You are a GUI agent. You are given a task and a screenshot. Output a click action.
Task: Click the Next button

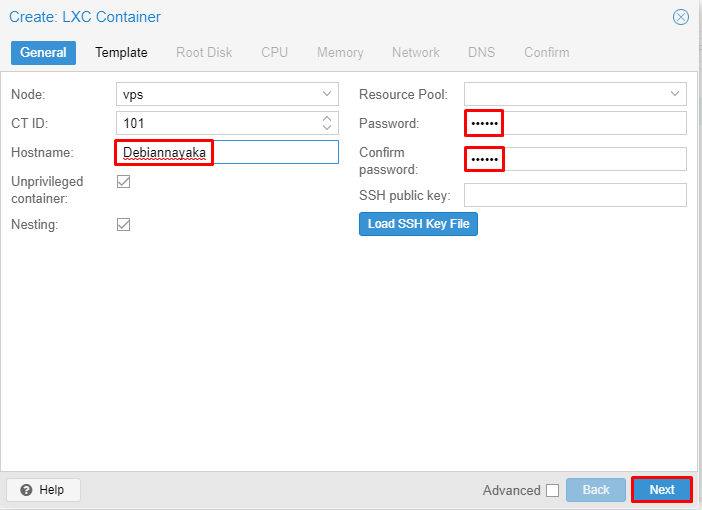click(662, 490)
